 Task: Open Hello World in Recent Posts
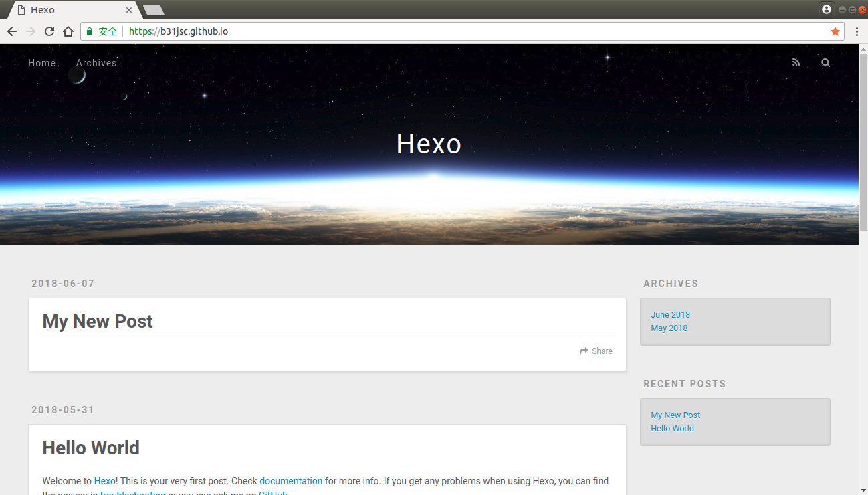tap(672, 429)
